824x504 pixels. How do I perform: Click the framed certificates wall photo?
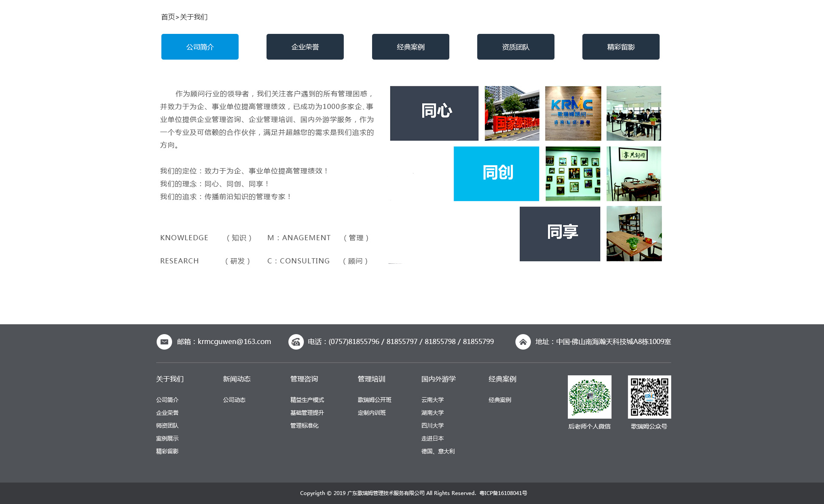tap(573, 174)
